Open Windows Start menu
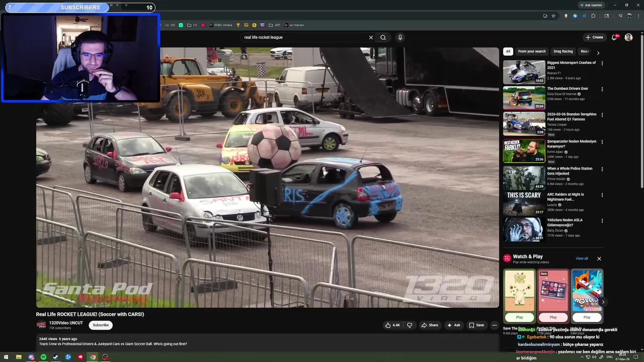The width and height of the screenshot is (644, 362). [x=6, y=357]
